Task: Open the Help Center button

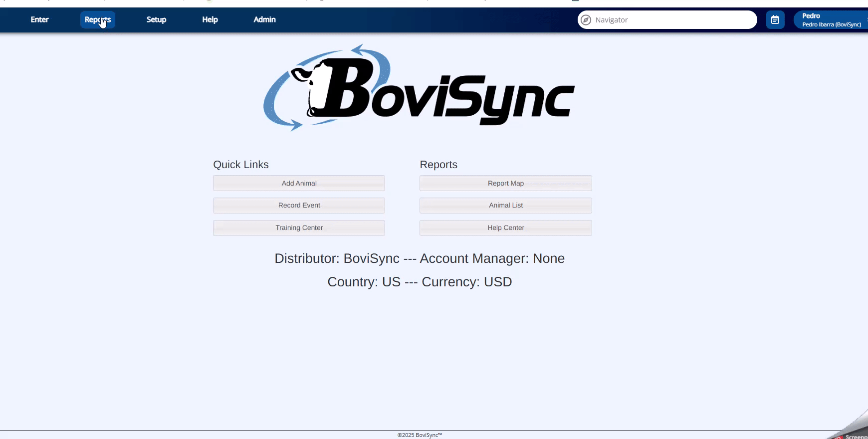Action: click(x=506, y=227)
